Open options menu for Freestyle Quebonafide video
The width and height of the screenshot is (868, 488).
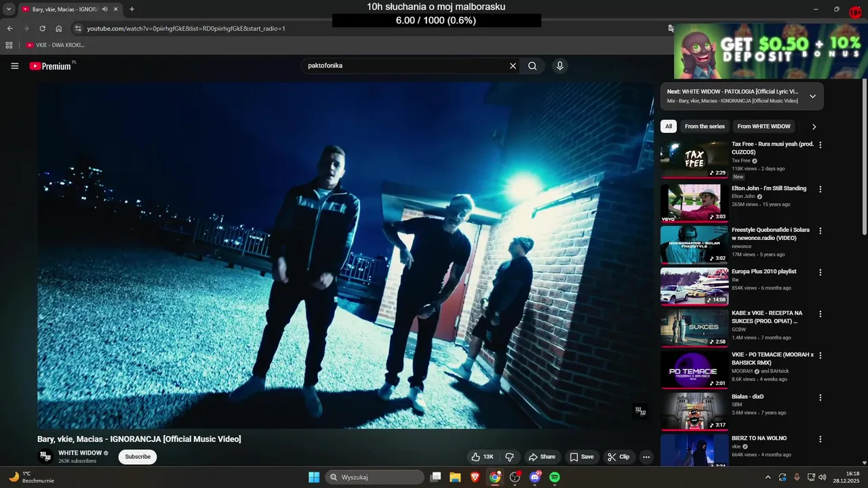pos(821,230)
